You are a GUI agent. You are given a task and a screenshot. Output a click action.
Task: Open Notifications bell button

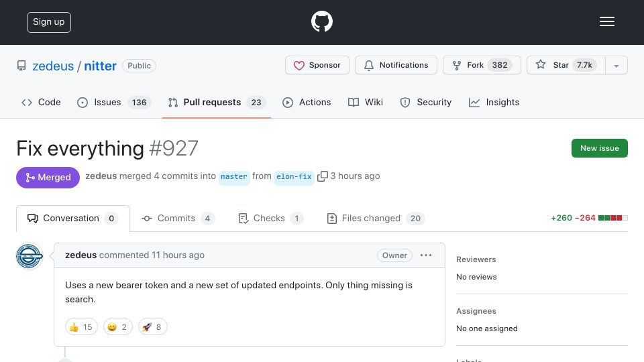click(396, 65)
